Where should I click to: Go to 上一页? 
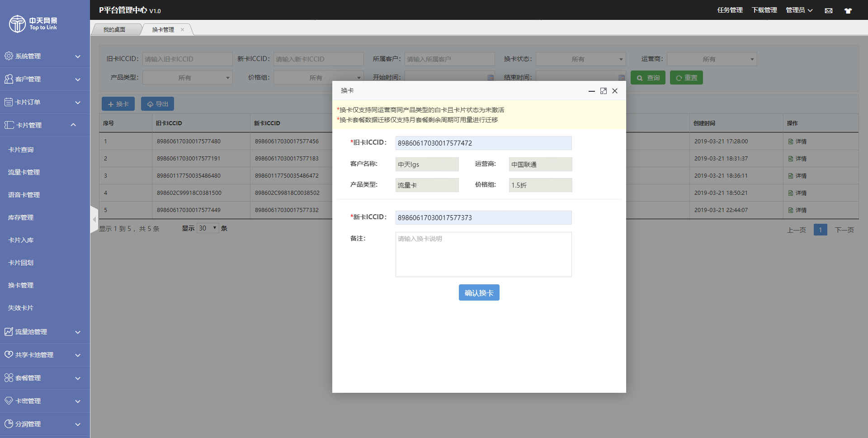797,230
